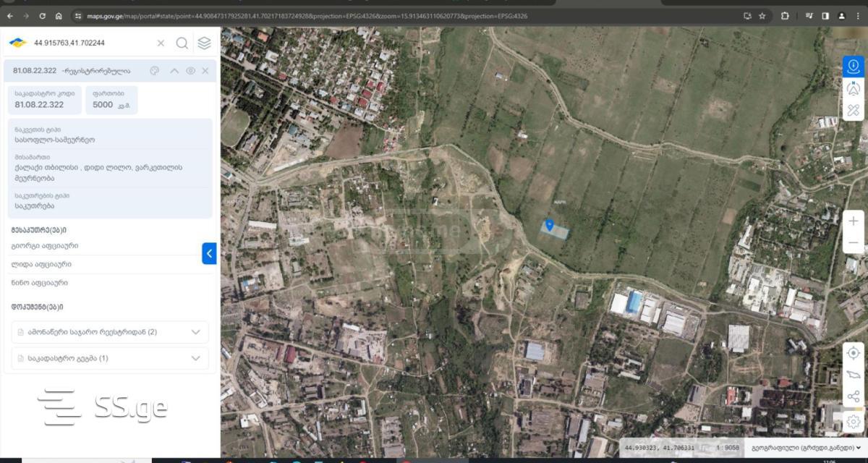Open color palette for parcel 81.08.22.322
This screenshot has width=868, height=463.
(154, 71)
